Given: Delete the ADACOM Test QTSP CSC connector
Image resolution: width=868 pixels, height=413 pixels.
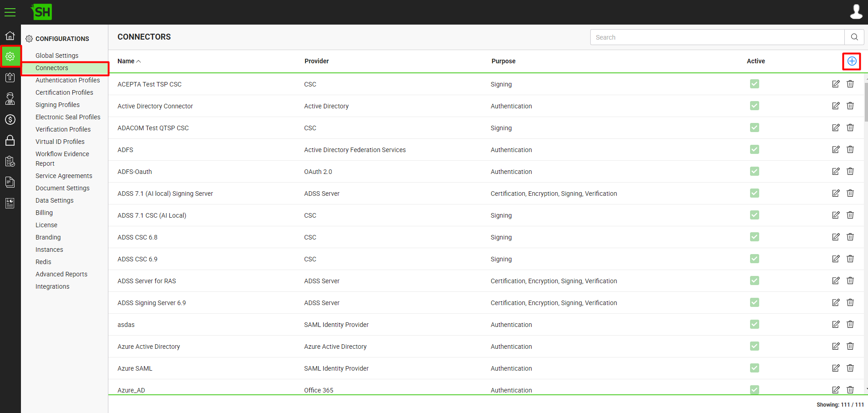Looking at the screenshot, I should 850,127.
